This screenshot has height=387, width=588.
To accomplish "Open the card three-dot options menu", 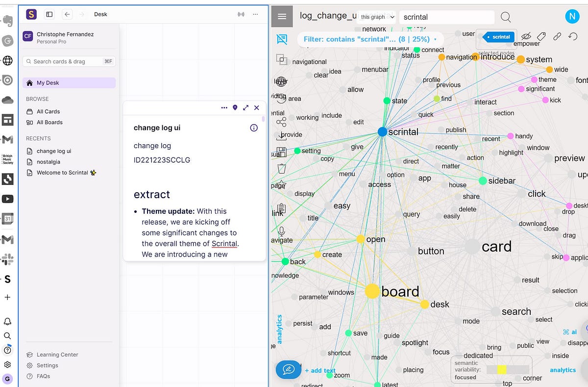I will [x=224, y=107].
